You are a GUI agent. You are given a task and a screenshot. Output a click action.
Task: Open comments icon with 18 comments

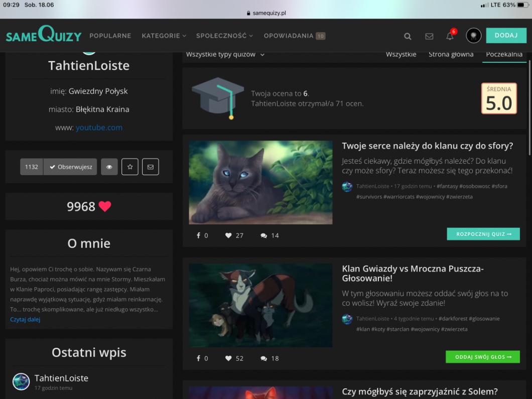click(x=263, y=358)
